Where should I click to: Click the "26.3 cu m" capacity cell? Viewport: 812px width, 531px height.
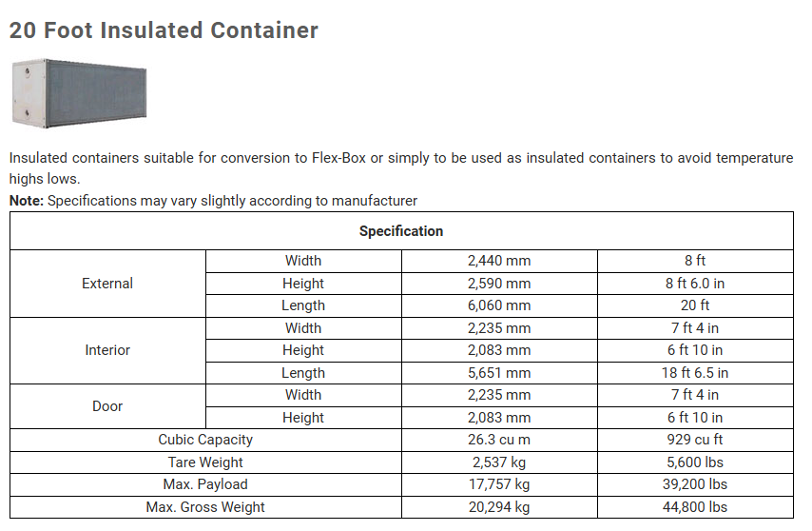point(499,440)
